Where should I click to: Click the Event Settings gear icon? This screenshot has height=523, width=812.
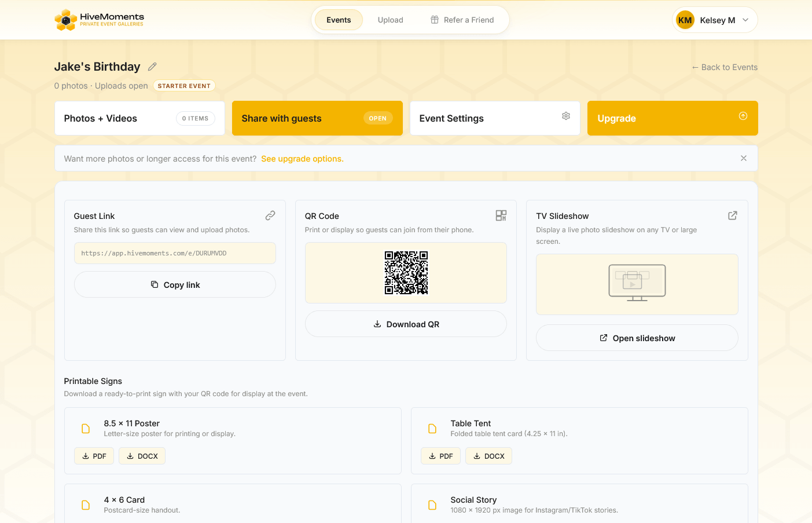(566, 116)
